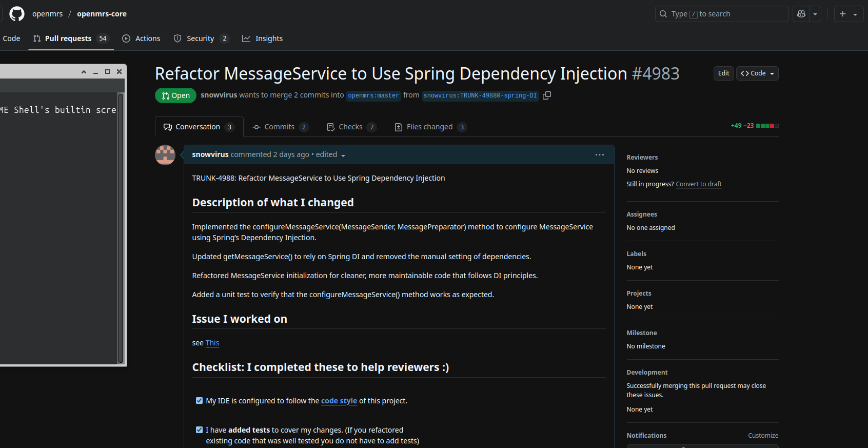Click the pull request icon in Pull requests tab
868x448 pixels.
(x=37, y=38)
